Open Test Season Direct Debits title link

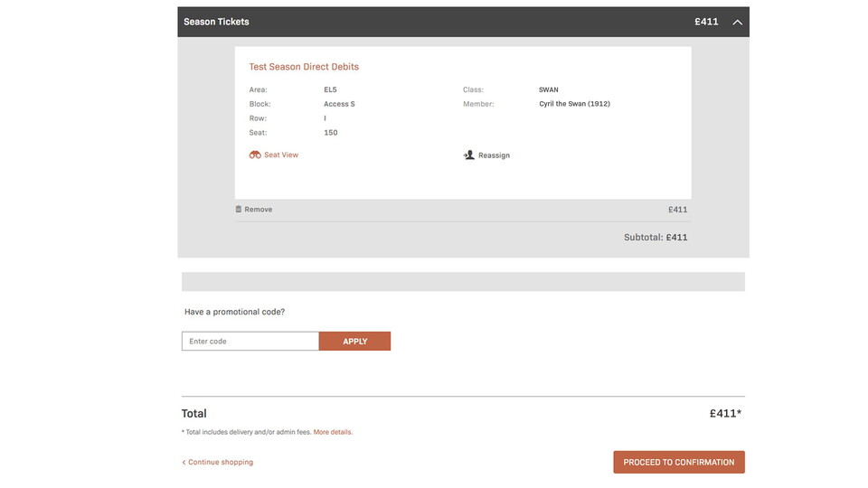pos(304,67)
